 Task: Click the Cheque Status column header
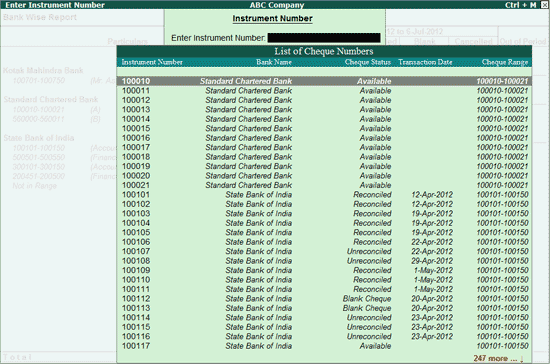click(368, 62)
